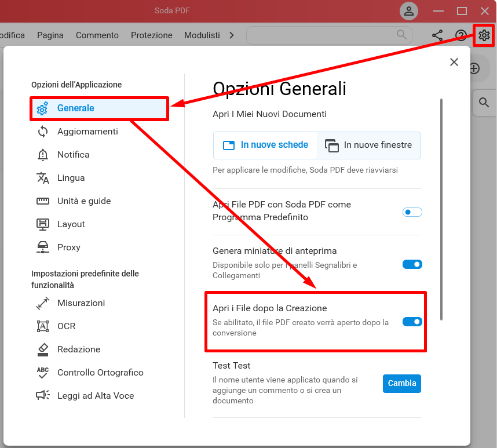Toggle Apri i File dopo la Creazione

[x=412, y=322]
